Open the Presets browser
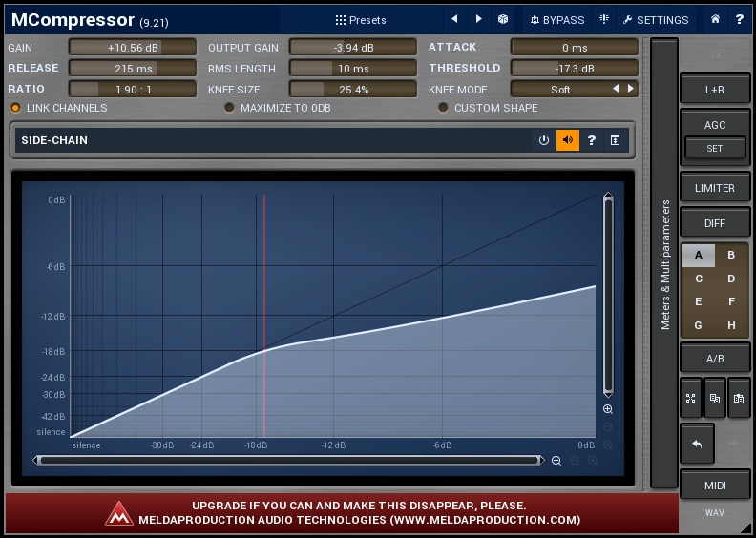 click(x=361, y=20)
